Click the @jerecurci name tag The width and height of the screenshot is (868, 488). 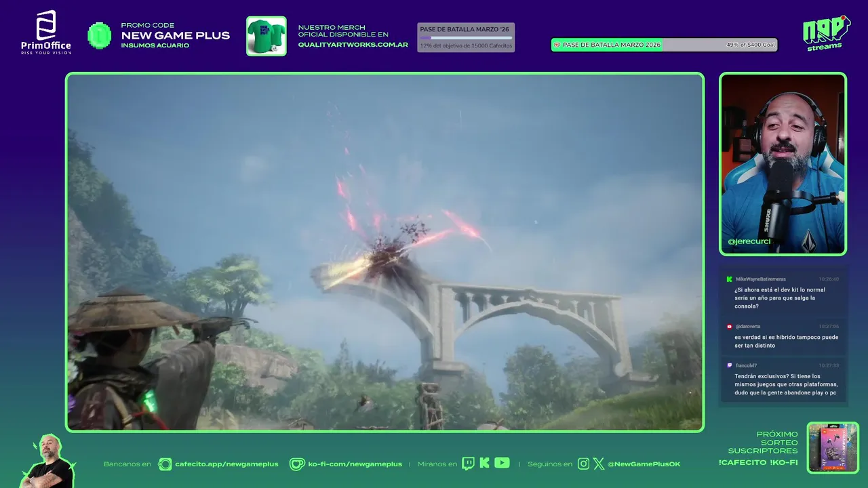[x=749, y=241]
